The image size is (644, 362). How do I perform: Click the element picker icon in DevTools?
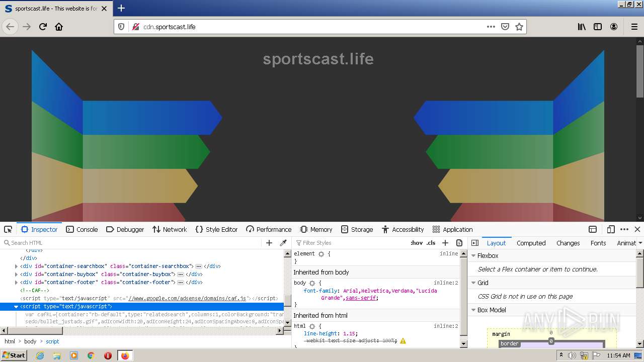click(x=8, y=229)
